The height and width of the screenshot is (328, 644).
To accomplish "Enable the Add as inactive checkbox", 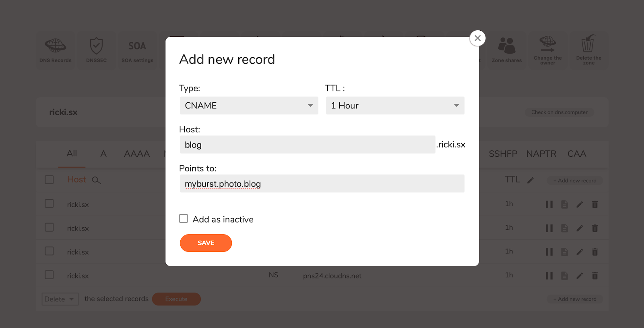I will (x=184, y=218).
